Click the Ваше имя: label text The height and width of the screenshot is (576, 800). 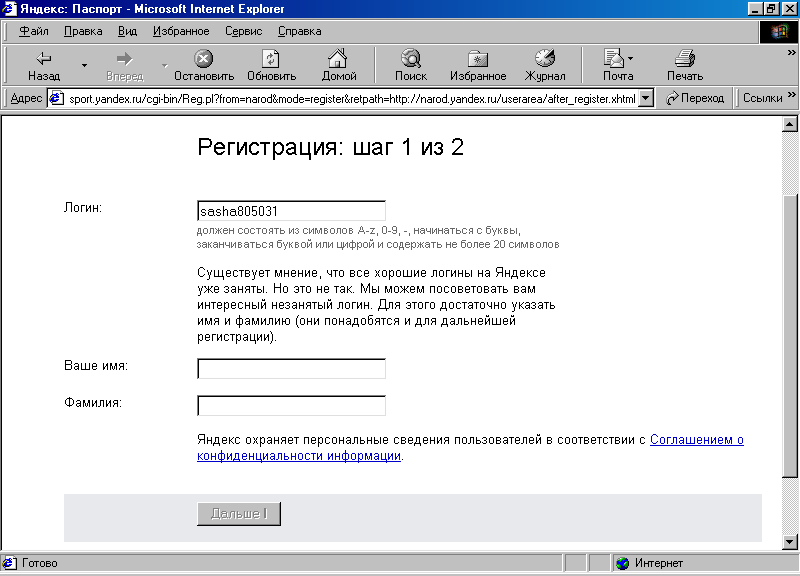pos(96,366)
